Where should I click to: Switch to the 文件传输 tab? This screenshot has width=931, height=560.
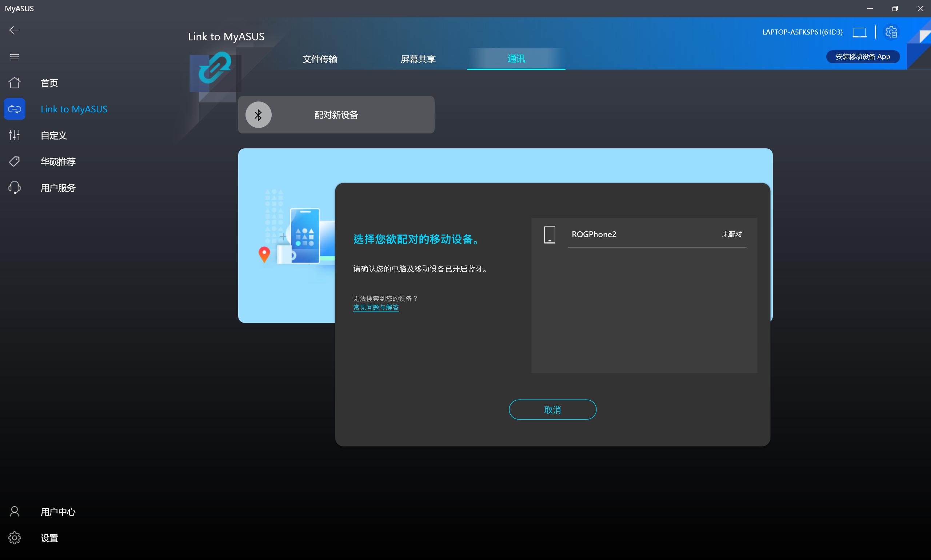coord(319,59)
